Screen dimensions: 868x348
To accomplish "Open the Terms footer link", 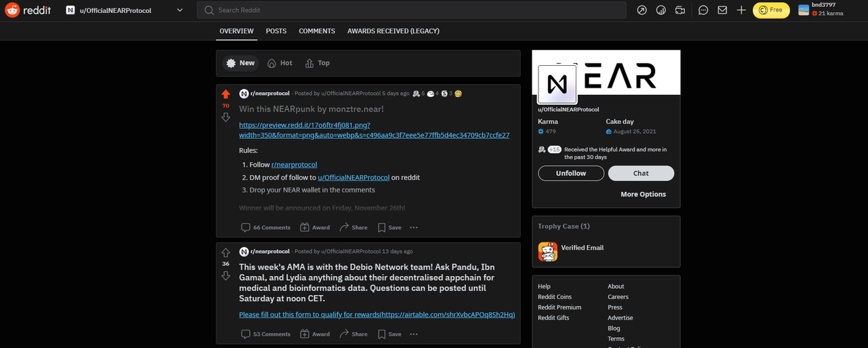I will [616, 339].
